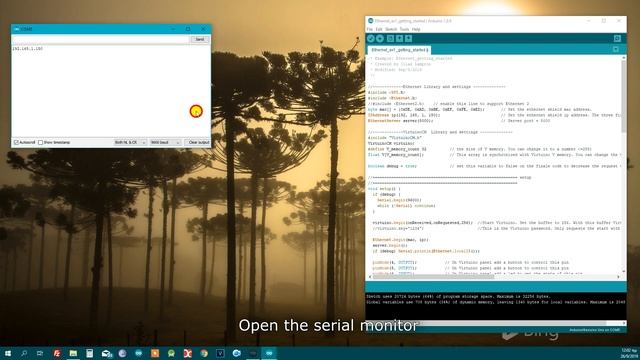Click the taskbar Search magnifier icon

24,353
